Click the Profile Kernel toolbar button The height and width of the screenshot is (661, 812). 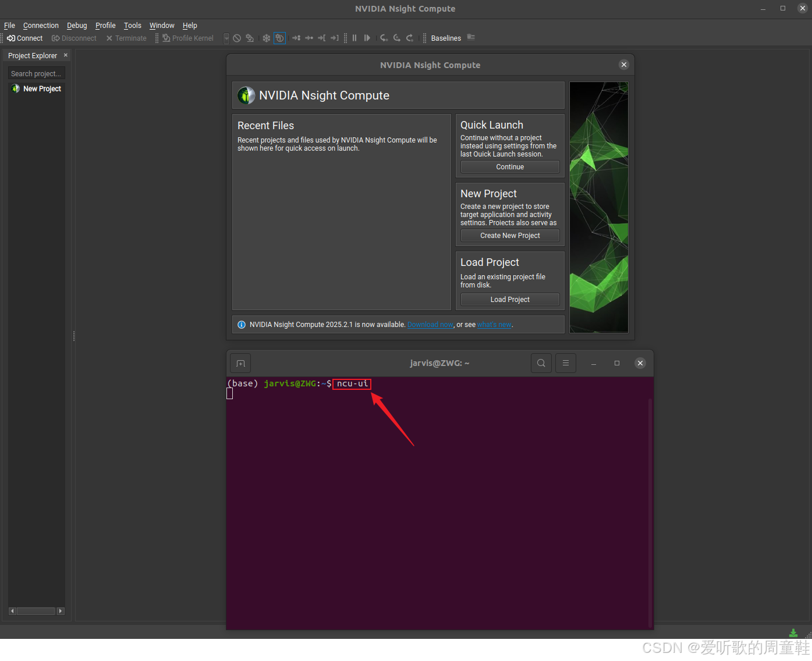point(188,38)
